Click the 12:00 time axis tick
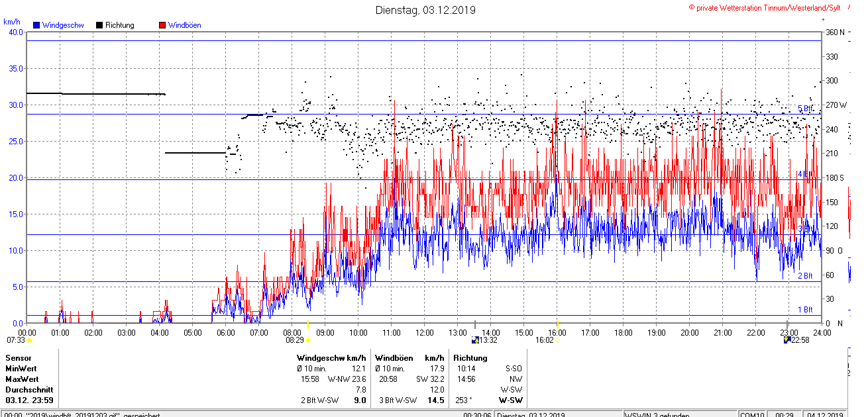 tap(425, 333)
